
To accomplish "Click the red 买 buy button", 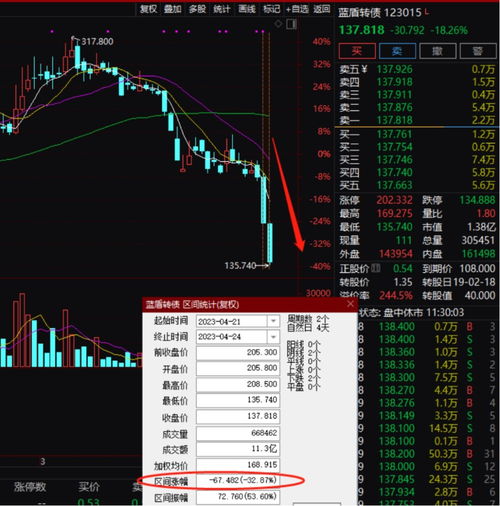I will click(x=357, y=51).
